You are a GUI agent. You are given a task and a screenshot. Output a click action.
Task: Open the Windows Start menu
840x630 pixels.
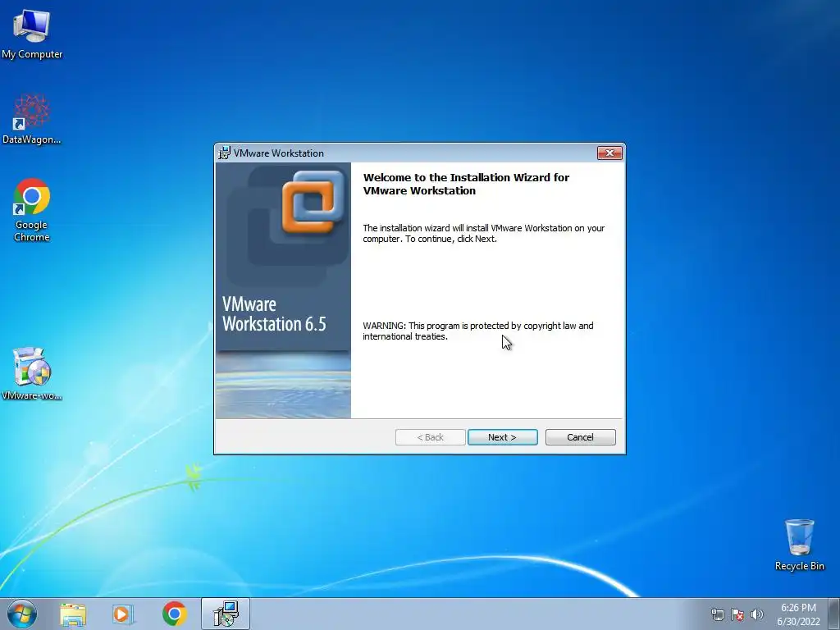22,614
